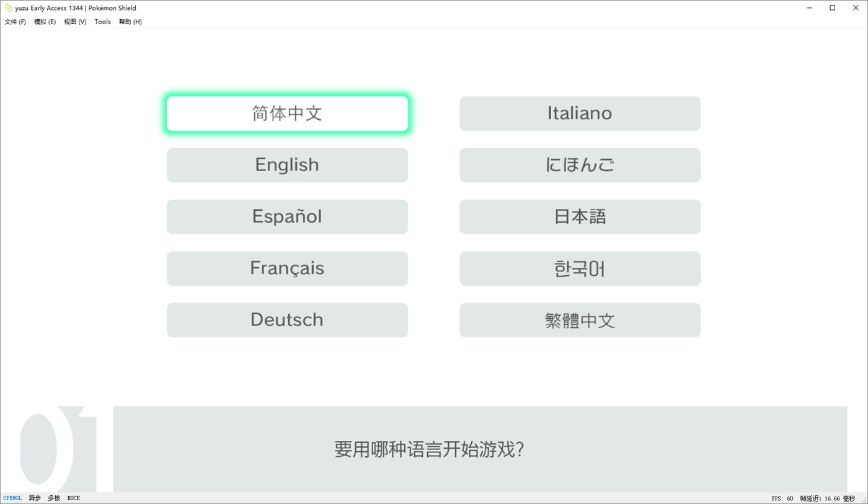Open the 帮助 (H) menu

tap(130, 22)
